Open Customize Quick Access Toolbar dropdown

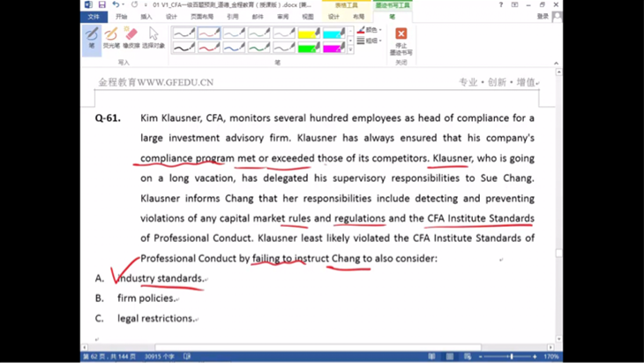146,5
